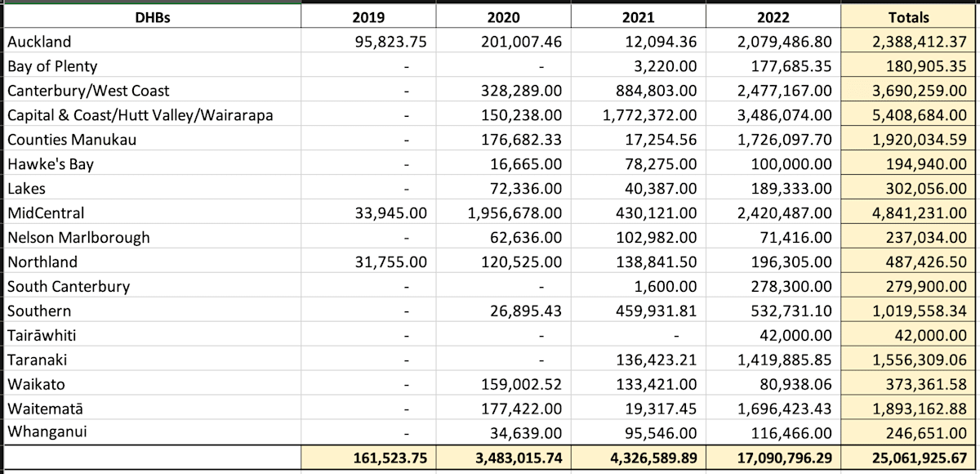Click the Waitematā row label

(x=45, y=409)
